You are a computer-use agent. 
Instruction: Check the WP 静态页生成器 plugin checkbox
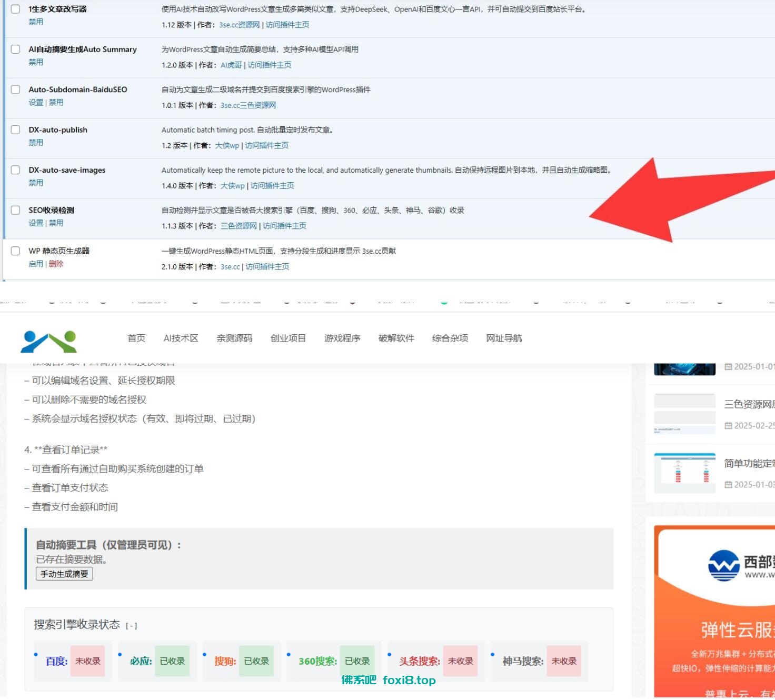click(x=16, y=251)
